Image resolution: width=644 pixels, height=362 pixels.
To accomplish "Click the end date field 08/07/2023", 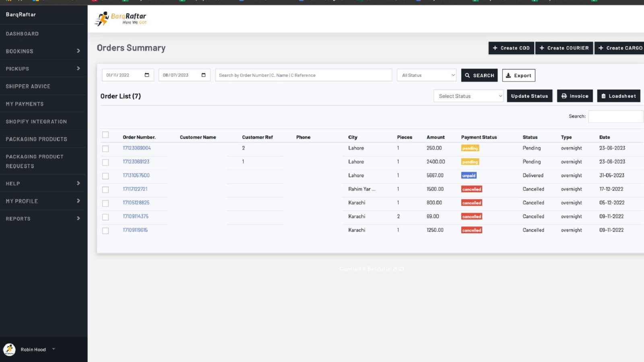I will [x=184, y=75].
